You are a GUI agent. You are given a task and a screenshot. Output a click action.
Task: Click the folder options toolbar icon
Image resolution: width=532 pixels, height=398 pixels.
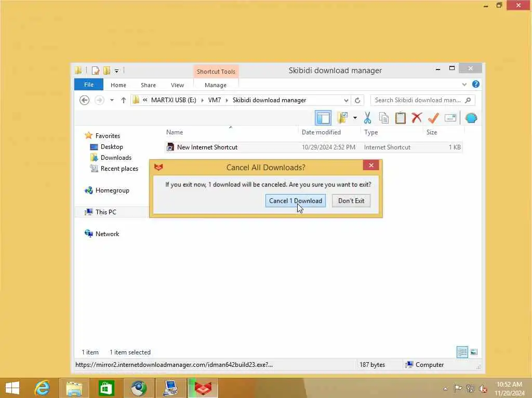click(x=342, y=118)
